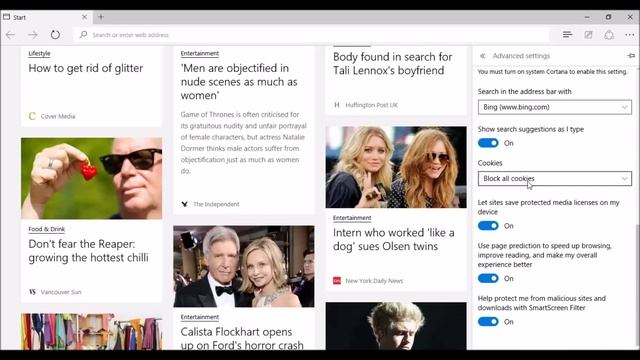This screenshot has width=640, height=360.
Task: Click the blond man photo thumbnail
Action: coord(396,326)
